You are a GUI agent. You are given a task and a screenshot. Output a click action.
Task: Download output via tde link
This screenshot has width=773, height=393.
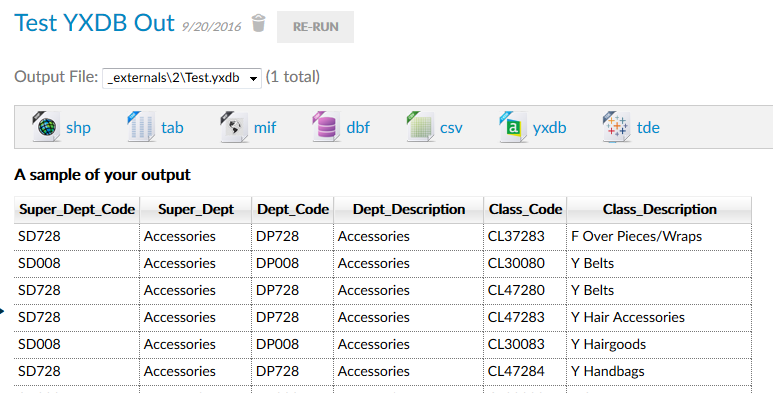coord(648,128)
